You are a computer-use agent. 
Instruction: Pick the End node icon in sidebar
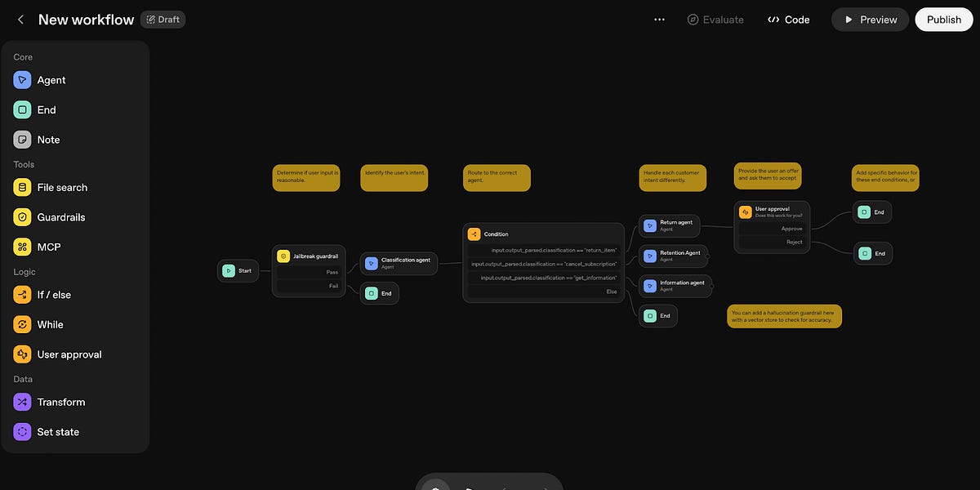point(22,110)
